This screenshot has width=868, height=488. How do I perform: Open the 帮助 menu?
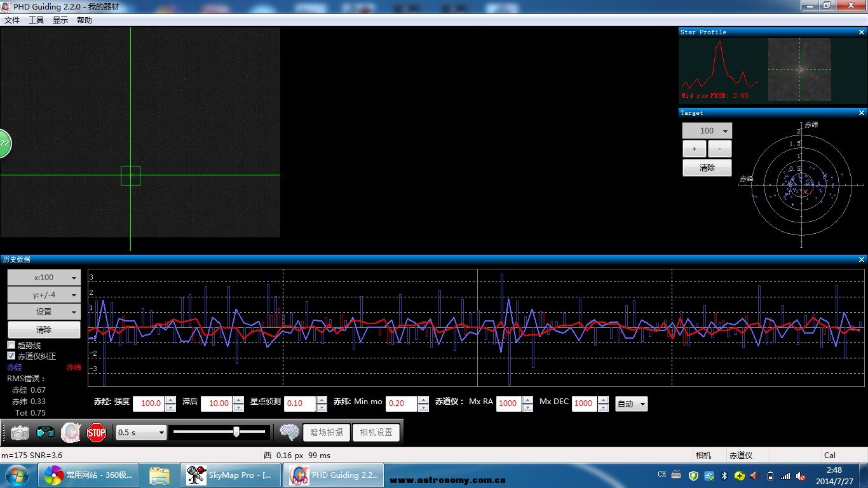coord(85,20)
